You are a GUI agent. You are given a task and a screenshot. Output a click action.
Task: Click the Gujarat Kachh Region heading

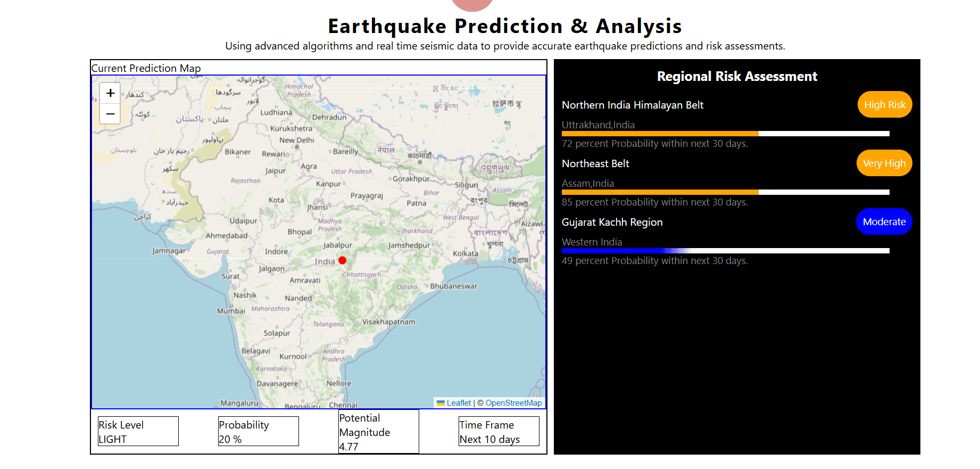click(x=612, y=223)
